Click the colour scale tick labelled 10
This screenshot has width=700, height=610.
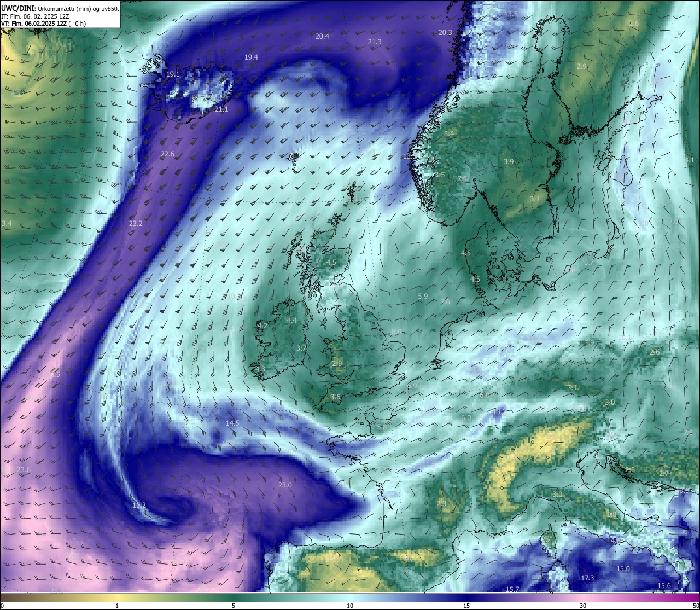(x=350, y=606)
